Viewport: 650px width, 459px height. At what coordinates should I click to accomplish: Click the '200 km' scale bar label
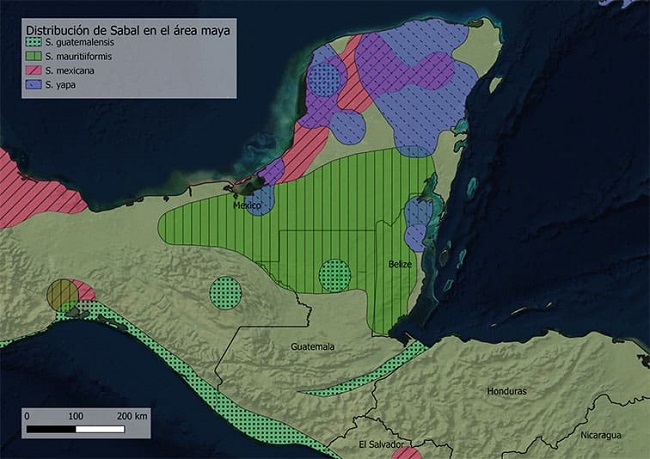pos(131,415)
